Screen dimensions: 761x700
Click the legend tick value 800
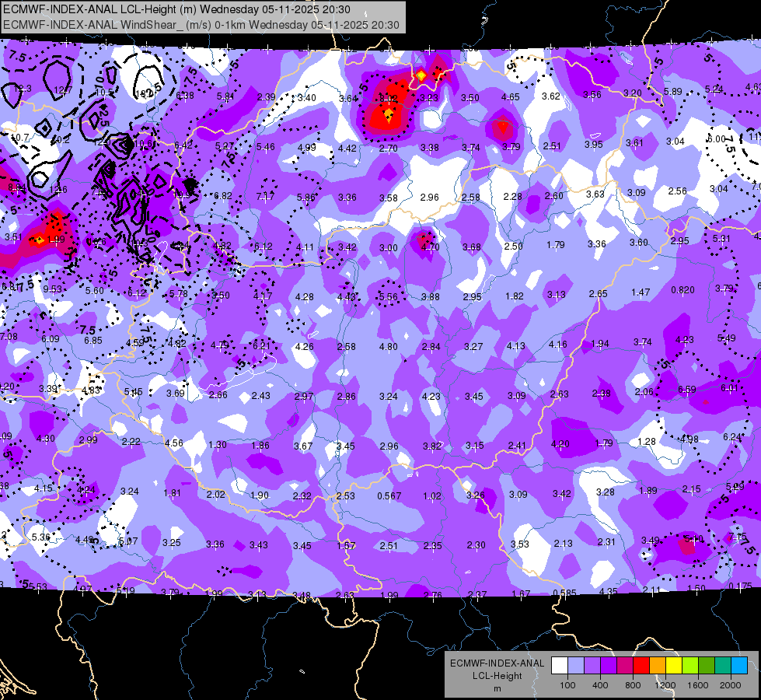point(633,685)
